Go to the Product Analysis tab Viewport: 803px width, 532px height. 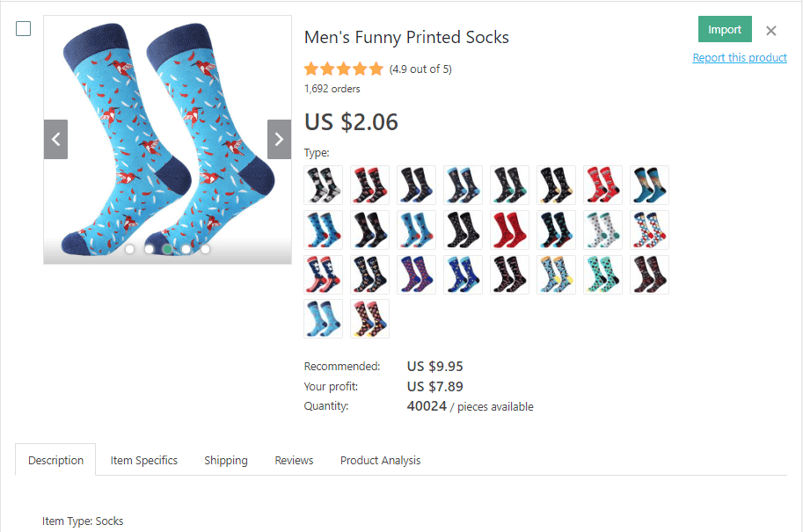click(x=380, y=460)
